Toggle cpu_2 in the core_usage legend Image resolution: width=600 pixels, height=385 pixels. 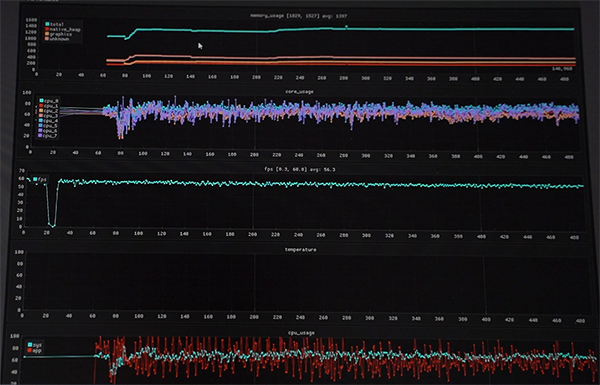(x=49, y=111)
